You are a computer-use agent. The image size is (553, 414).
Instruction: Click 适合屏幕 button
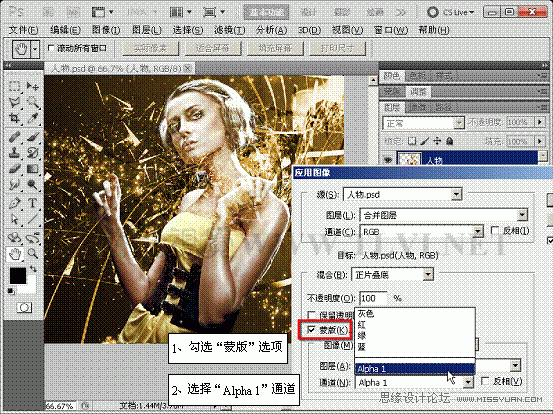[x=213, y=48]
